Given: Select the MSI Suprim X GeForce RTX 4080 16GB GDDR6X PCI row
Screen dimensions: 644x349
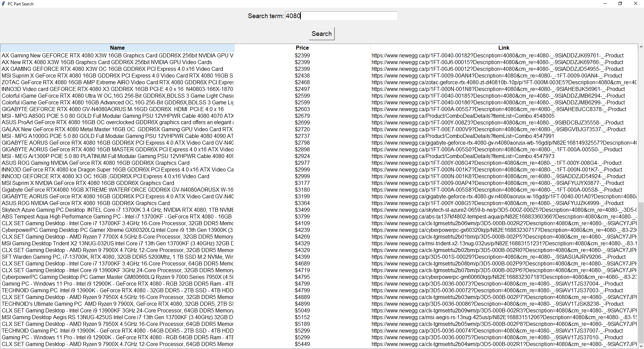Looking at the screenshot, I should (x=319, y=76).
